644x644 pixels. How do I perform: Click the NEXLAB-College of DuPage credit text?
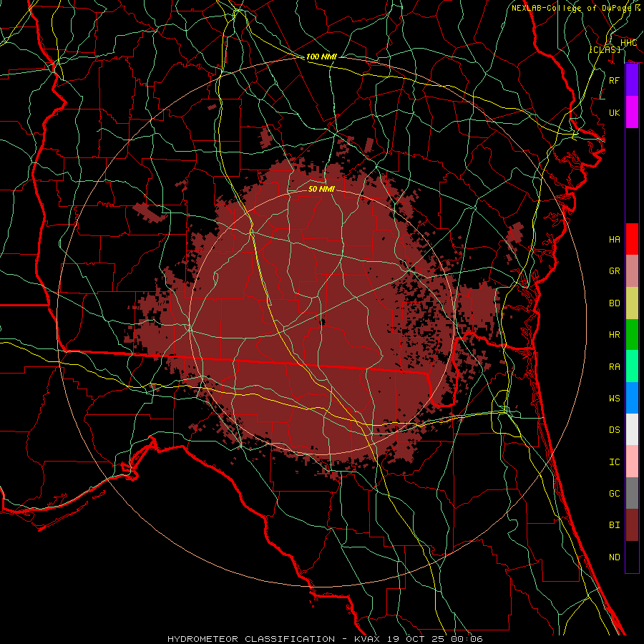point(571,8)
